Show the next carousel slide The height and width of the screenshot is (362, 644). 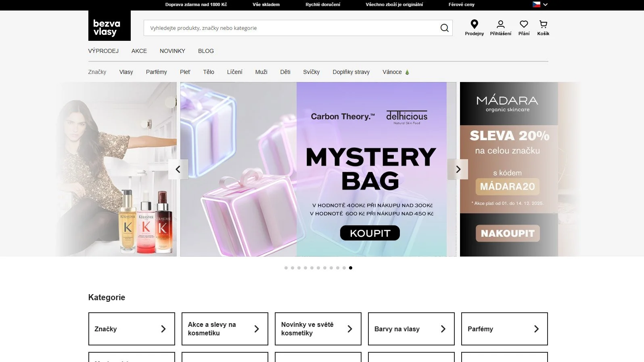point(458,169)
